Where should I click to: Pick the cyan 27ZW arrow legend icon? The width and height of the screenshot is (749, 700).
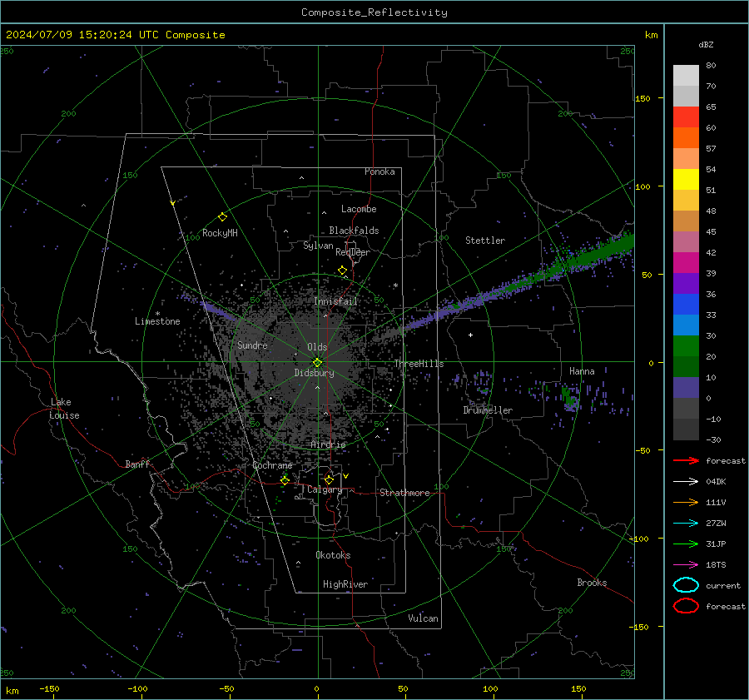tap(686, 524)
